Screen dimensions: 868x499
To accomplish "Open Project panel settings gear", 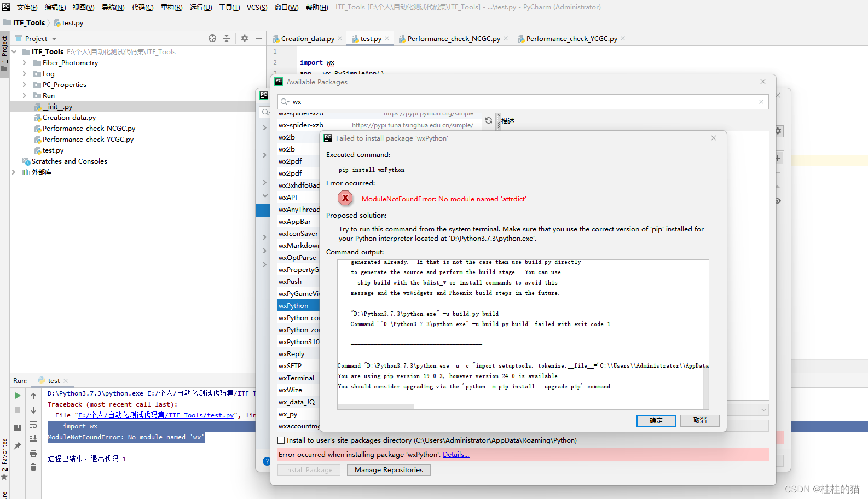I will click(245, 38).
